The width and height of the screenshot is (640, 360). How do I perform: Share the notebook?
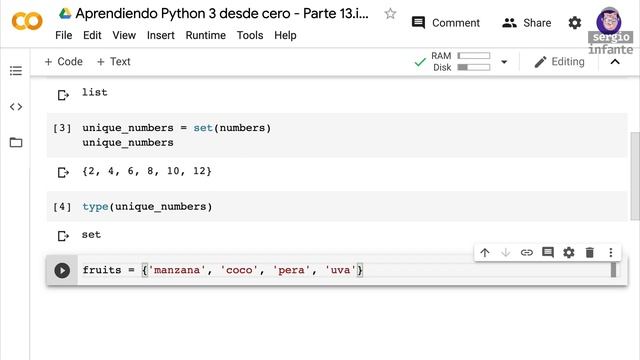tap(527, 23)
